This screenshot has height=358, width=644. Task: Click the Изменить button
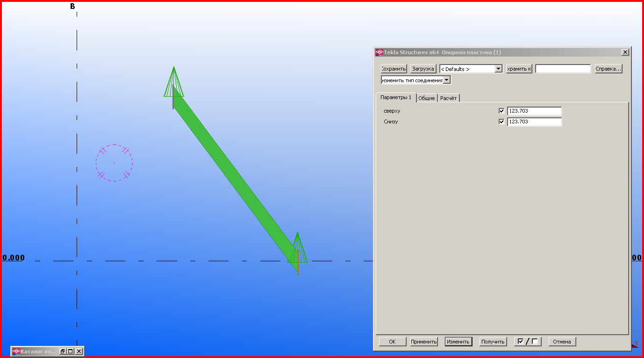458,342
